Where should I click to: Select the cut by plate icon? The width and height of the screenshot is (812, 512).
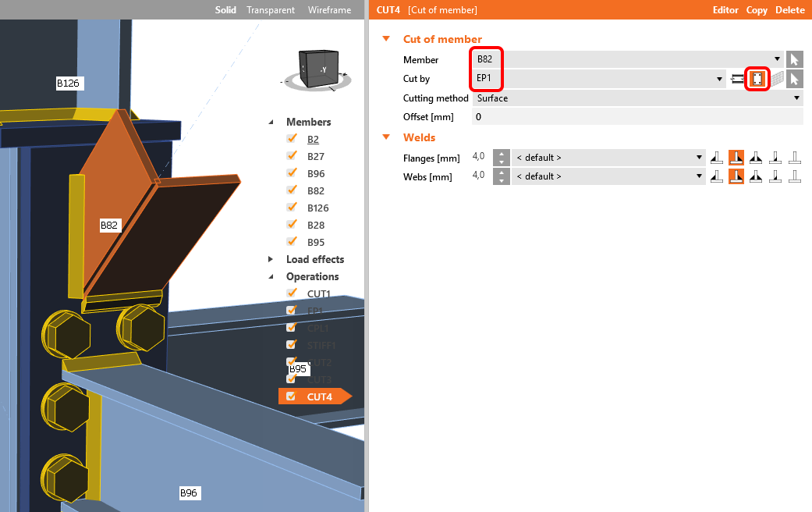pos(757,80)
